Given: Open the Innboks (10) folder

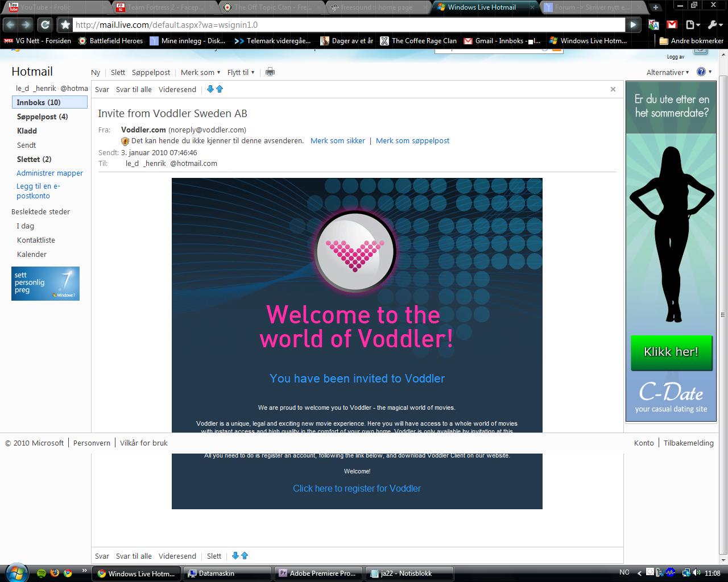Looking at the screenshot, I should [49, 102].
